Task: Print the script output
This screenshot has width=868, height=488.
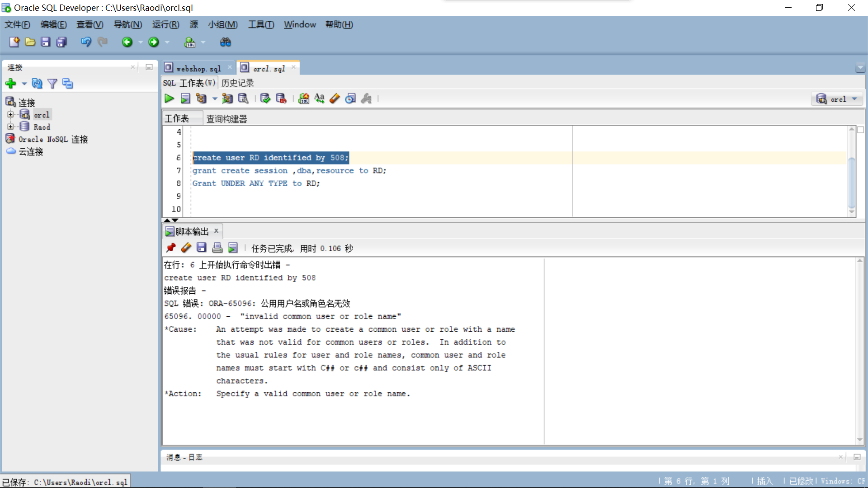Action: 217,248
